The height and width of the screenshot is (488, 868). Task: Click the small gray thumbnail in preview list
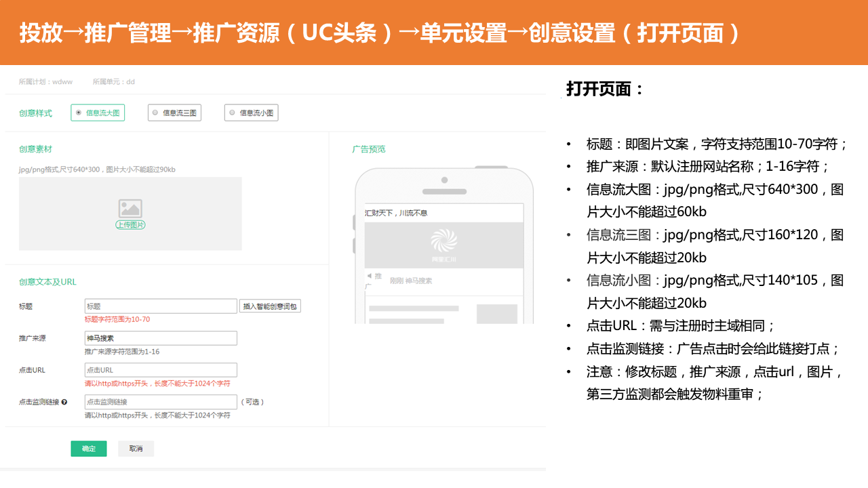click(496, 314)
